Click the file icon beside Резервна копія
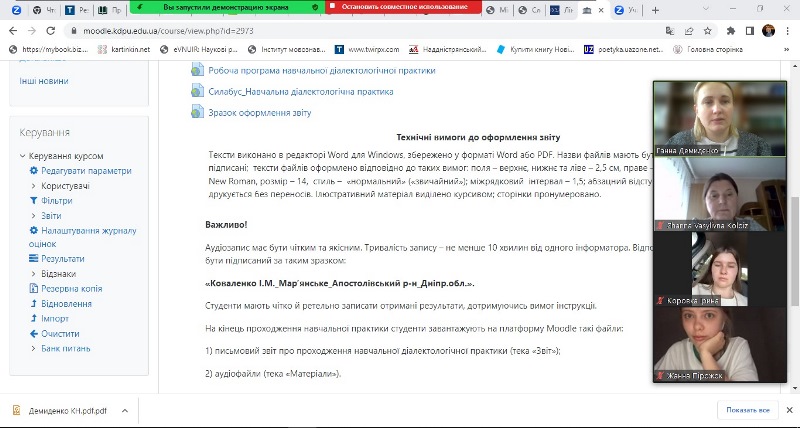Image resolution: width=800 pixels, height=428 pixels. 34,288
